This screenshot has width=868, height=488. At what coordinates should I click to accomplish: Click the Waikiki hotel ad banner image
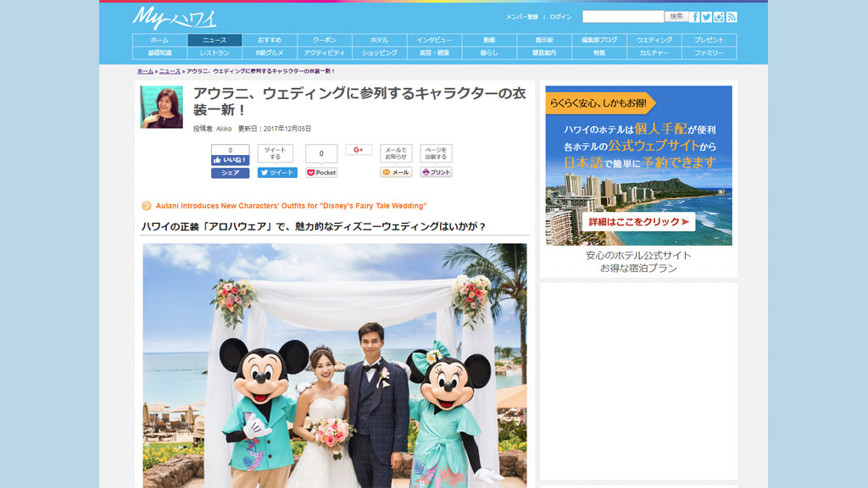pyautogui.click(x=639, y=165)
